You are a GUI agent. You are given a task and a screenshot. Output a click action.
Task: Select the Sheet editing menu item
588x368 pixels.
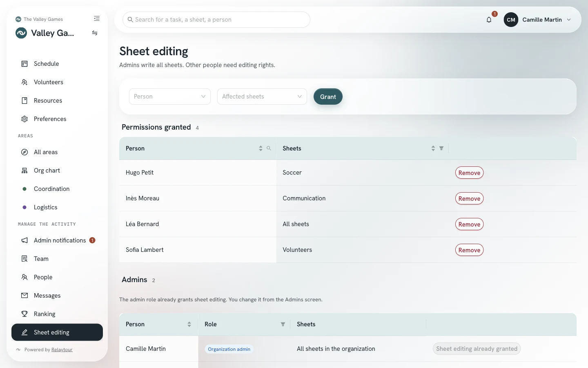[57, 332]
